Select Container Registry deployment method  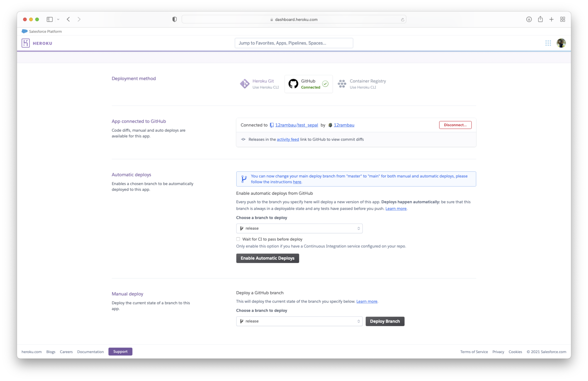(x=362, y=84)
